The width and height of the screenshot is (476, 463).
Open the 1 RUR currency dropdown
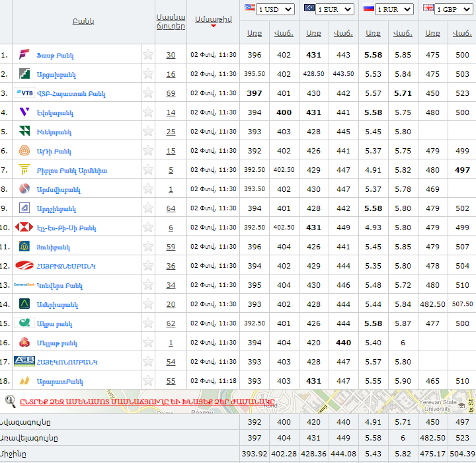[394, 9]
